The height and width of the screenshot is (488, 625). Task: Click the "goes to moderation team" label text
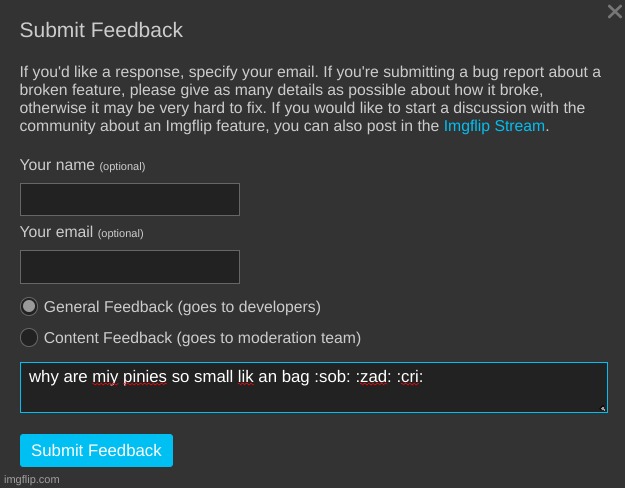pos(269,338)
